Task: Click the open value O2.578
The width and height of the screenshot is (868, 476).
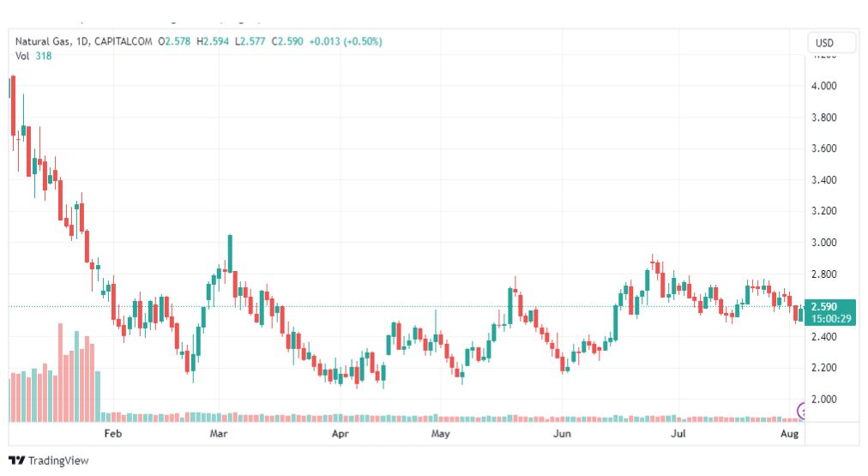Action: pos(174,41)
